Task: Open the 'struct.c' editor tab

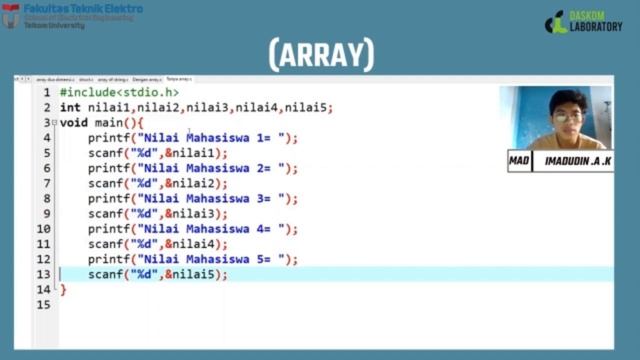Action: click(86, 80)
